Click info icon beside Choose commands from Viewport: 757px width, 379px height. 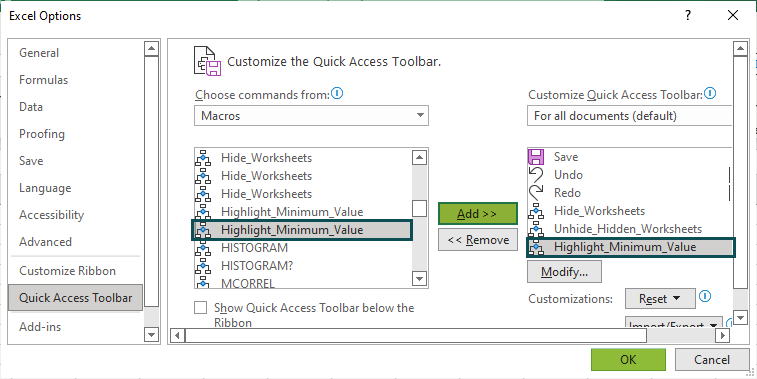point(337,93)
